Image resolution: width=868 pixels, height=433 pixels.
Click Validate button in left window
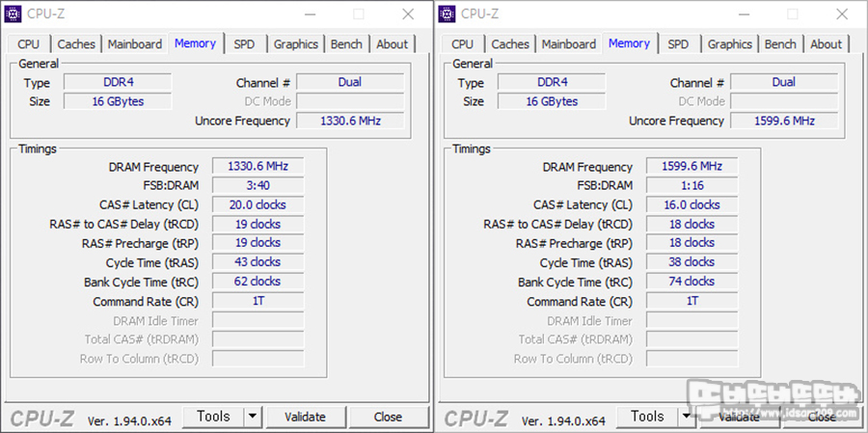(x=306, y=417)
